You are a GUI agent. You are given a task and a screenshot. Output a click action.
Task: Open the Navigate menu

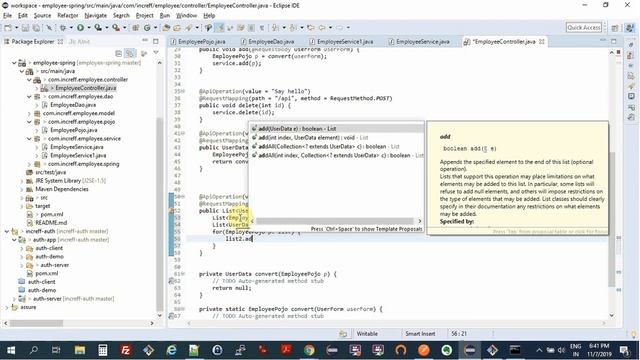[x=96, y=16]
